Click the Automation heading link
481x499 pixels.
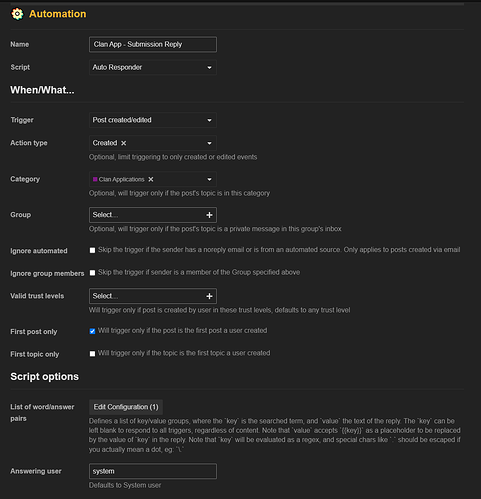tap(57, 14)
